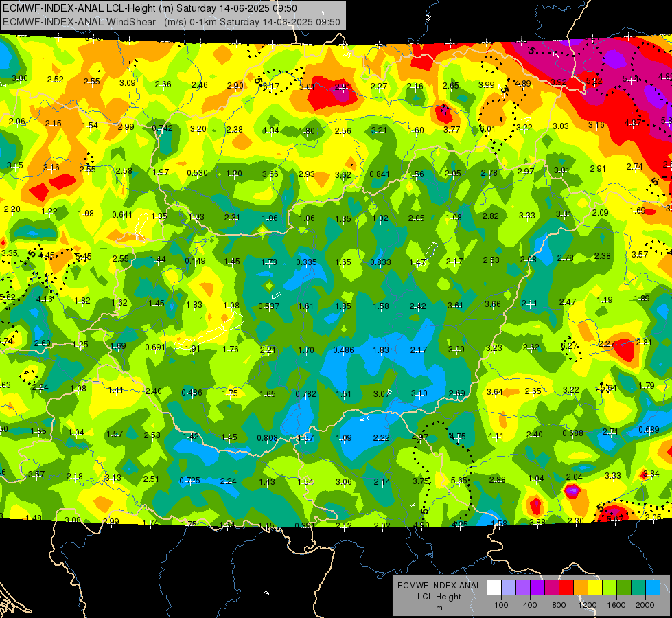
Task: Select the grid value 0.742
Action: (x=163, y=128)
